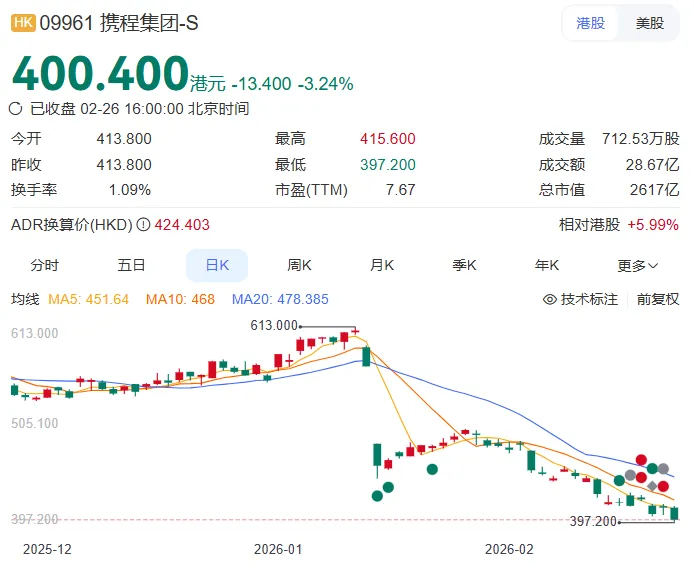
Task: Click the 2025-12 date axis label
Action: click(x=47, y=550)
